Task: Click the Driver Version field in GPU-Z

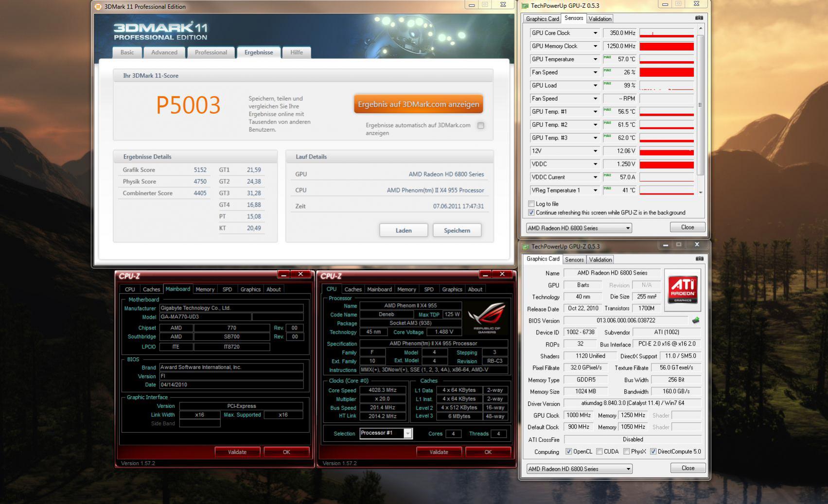Action: 632,403
